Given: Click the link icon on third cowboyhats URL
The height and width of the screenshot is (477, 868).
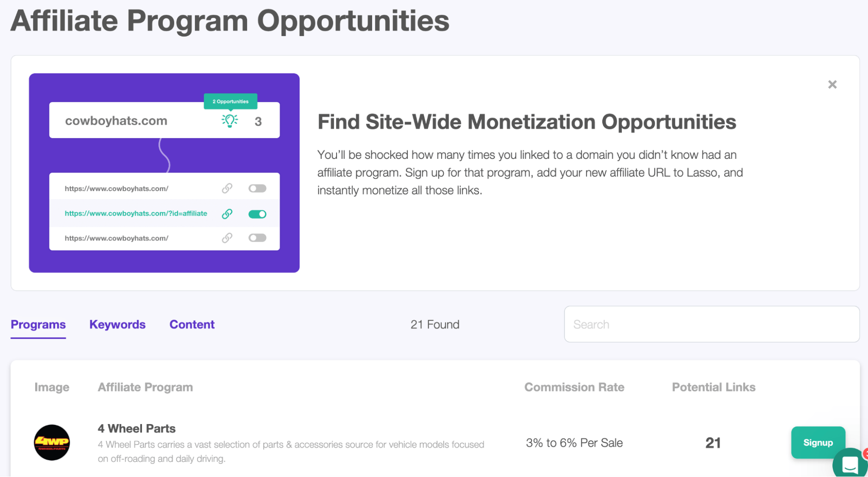Looking at the screenshot, I should (226, 238).
